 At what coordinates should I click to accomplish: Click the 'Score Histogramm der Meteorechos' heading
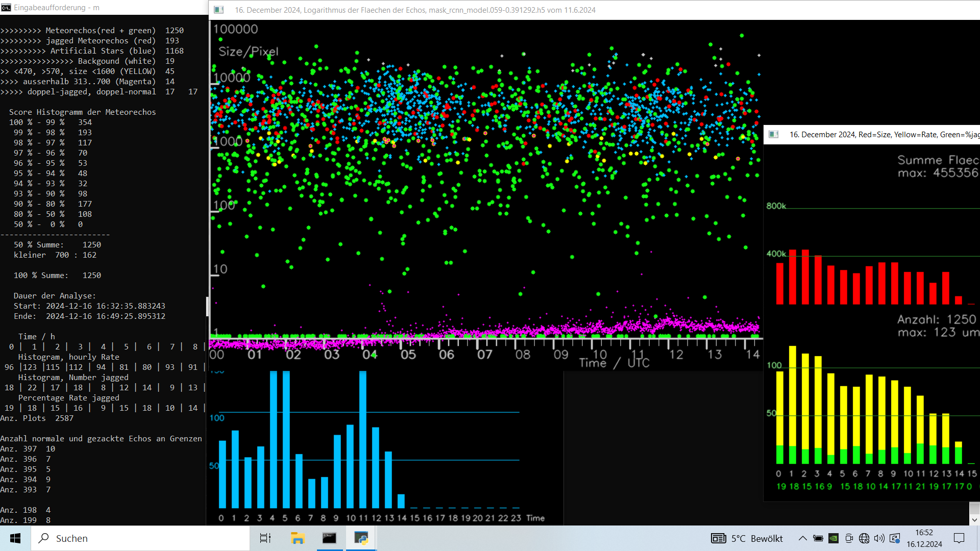coord(83,112)
